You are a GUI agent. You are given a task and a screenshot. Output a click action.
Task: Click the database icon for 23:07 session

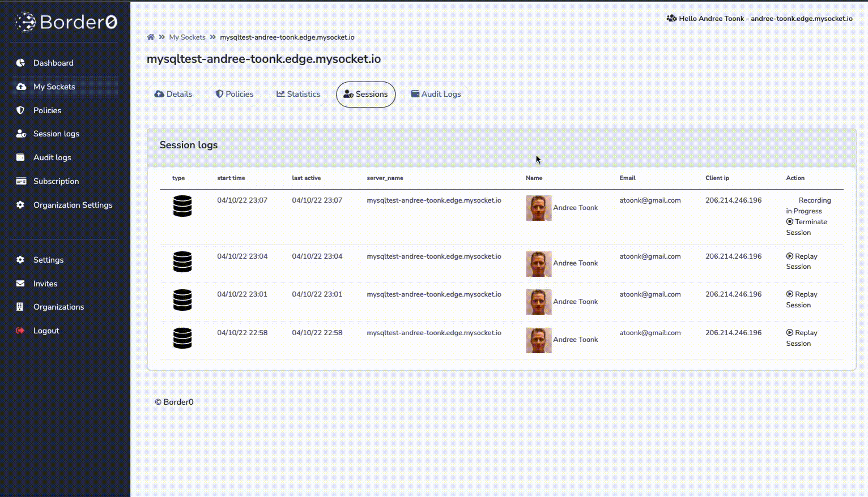point(182,206)
